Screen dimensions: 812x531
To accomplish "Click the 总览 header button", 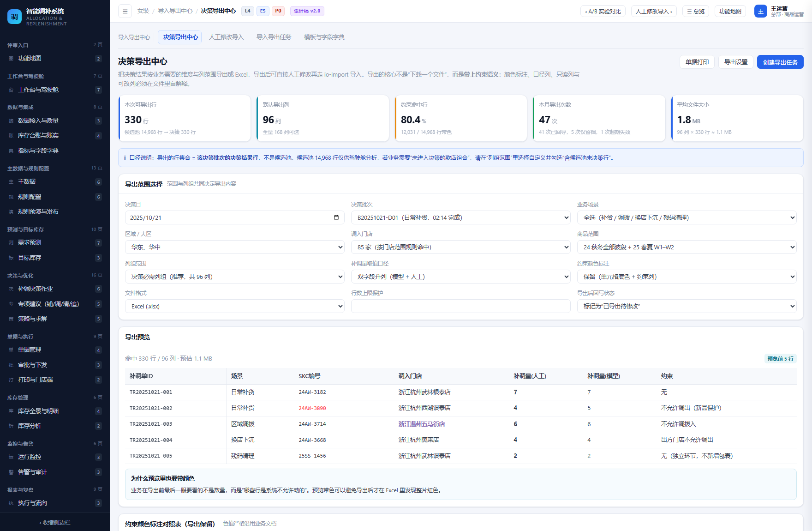I will tap(696, 11).
